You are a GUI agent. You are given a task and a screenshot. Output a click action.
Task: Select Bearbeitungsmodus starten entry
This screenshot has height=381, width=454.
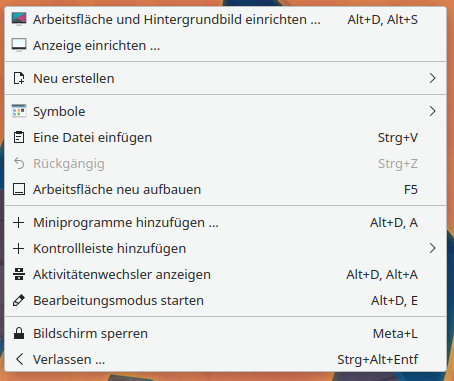[226, 300]
